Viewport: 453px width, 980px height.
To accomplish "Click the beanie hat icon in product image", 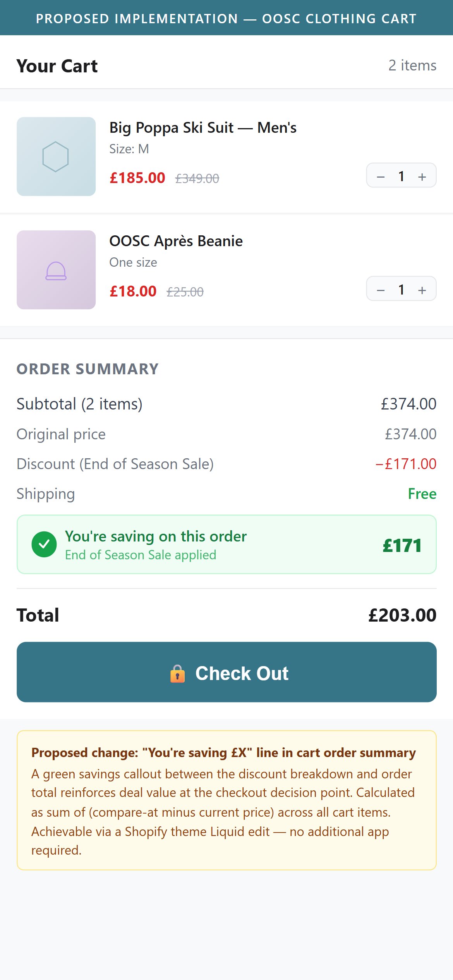I will (56, 271).
